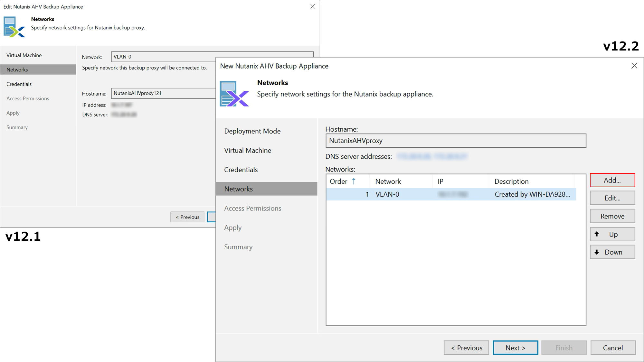Sort by Description column header

[x=531, y=181]
